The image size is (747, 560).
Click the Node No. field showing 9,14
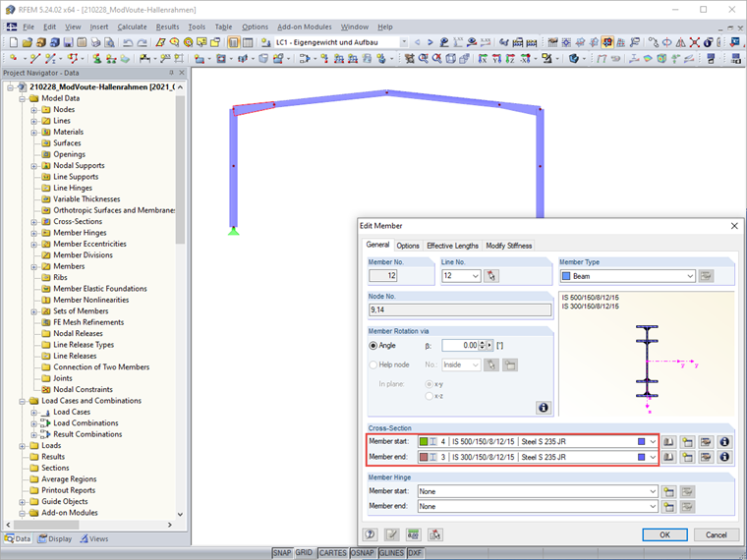[x=459, y=310]
